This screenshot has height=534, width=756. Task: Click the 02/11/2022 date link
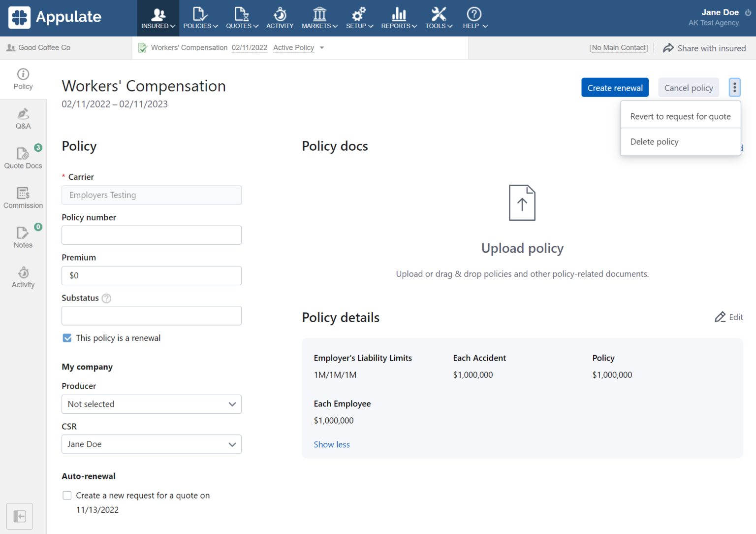[x=250, y=48]
